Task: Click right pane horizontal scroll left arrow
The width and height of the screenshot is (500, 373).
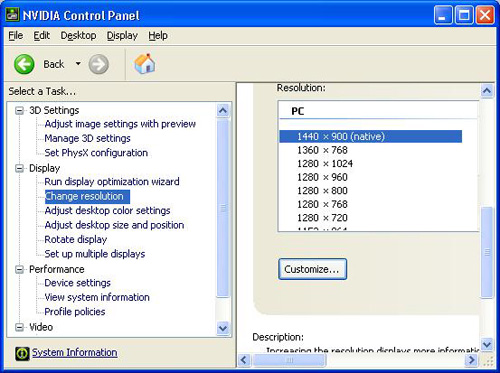Action: (x=244, y=360)
